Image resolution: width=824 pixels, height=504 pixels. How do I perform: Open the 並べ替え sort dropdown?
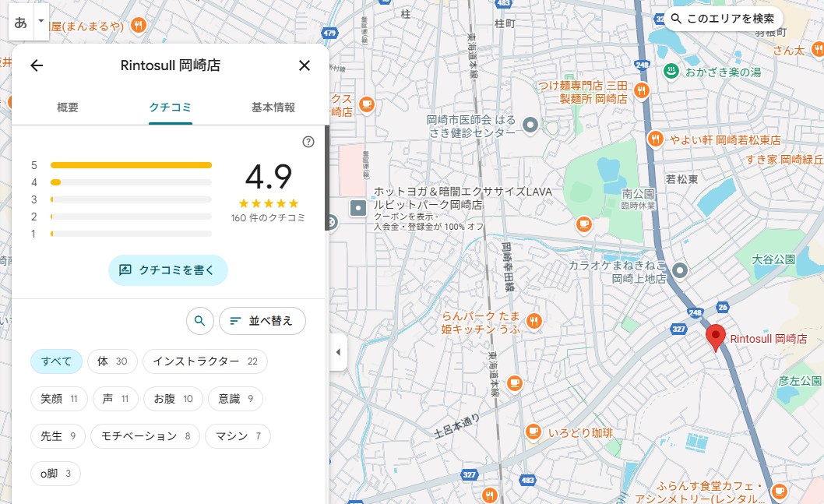click(262, 320)
